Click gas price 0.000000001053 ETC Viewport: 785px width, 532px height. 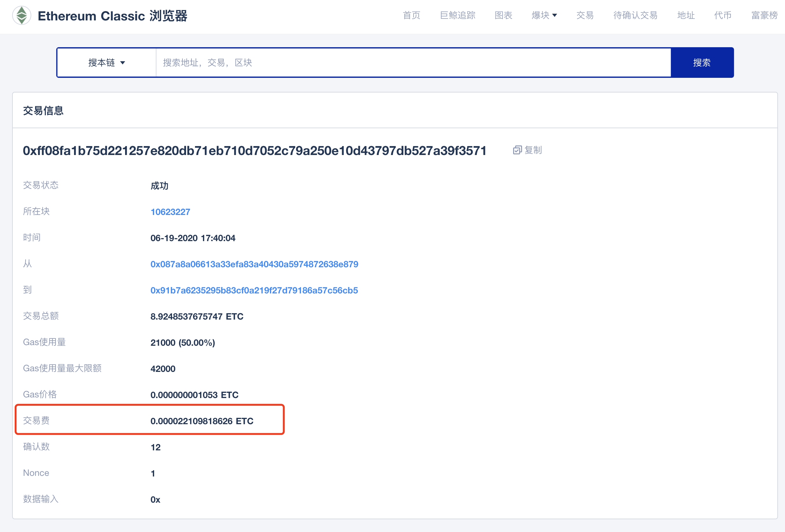tap(195, 395)
